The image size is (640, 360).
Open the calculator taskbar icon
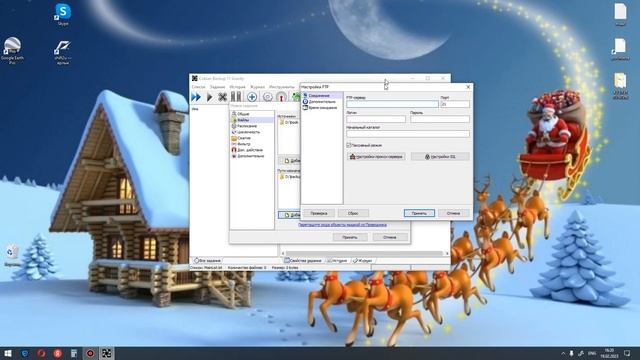tap(74, 353)
